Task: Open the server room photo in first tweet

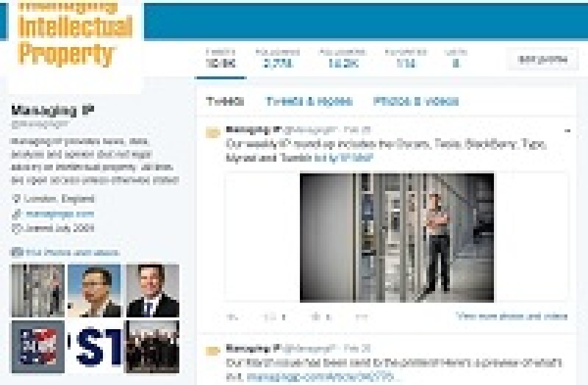Action: [x=397, y=237]
